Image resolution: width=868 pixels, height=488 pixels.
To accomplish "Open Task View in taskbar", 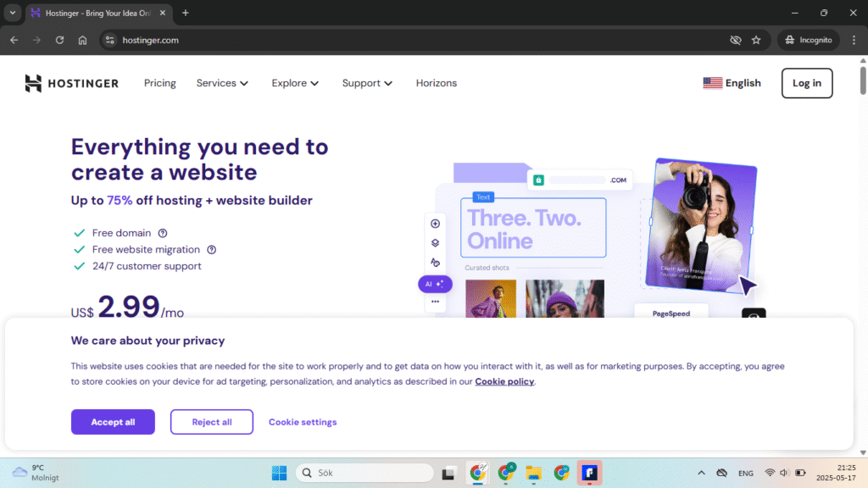I will (x=448, y=473).
